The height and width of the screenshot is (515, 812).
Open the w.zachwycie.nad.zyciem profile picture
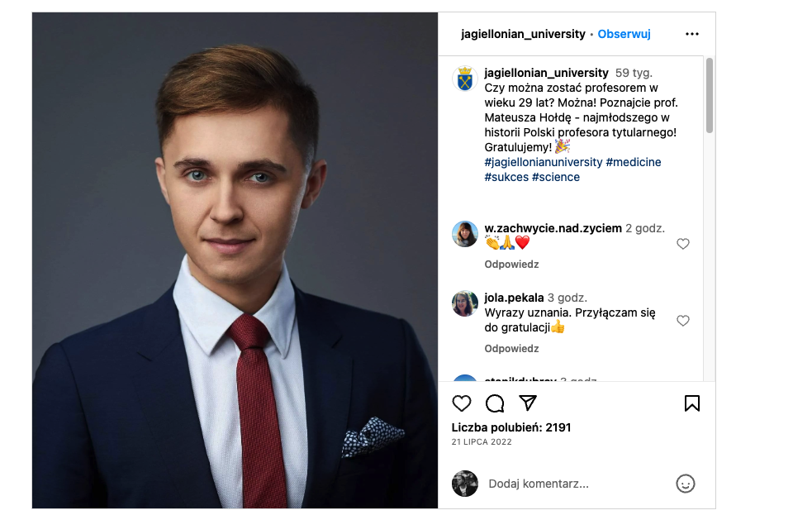(x=465, y=234)
